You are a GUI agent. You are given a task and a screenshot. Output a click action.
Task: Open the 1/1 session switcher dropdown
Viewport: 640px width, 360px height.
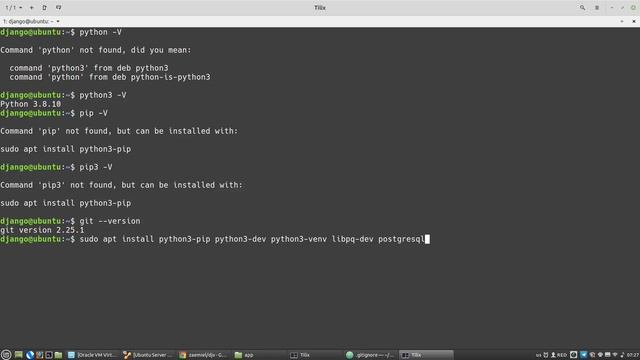(x=13, y=8)
